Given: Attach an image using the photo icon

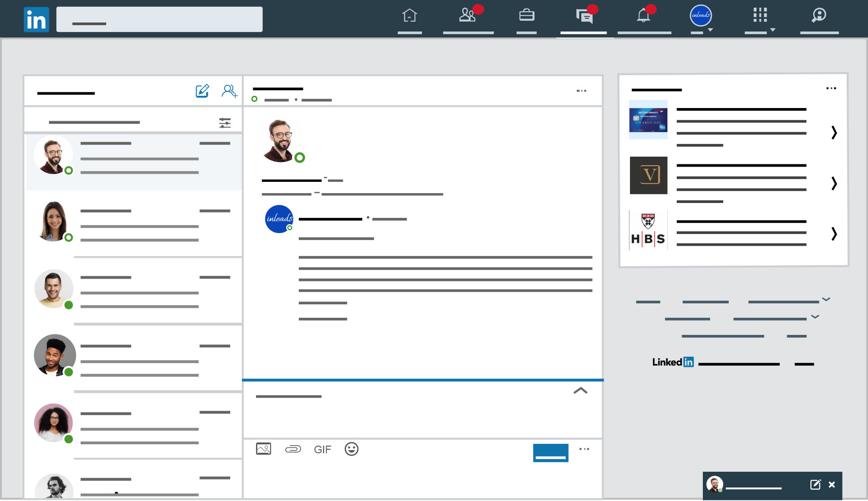Looking at the screenshot, I should (x=263, y=449).
